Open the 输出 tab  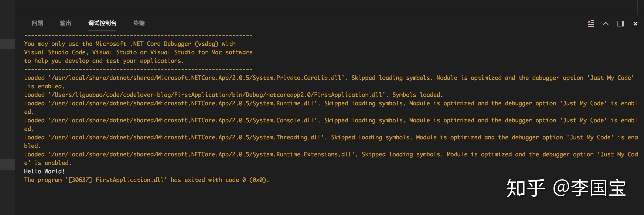(66, 23)
